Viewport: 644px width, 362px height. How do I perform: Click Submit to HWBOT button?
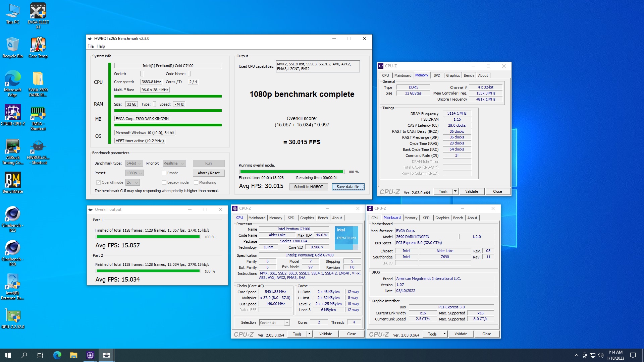(309, 187)
